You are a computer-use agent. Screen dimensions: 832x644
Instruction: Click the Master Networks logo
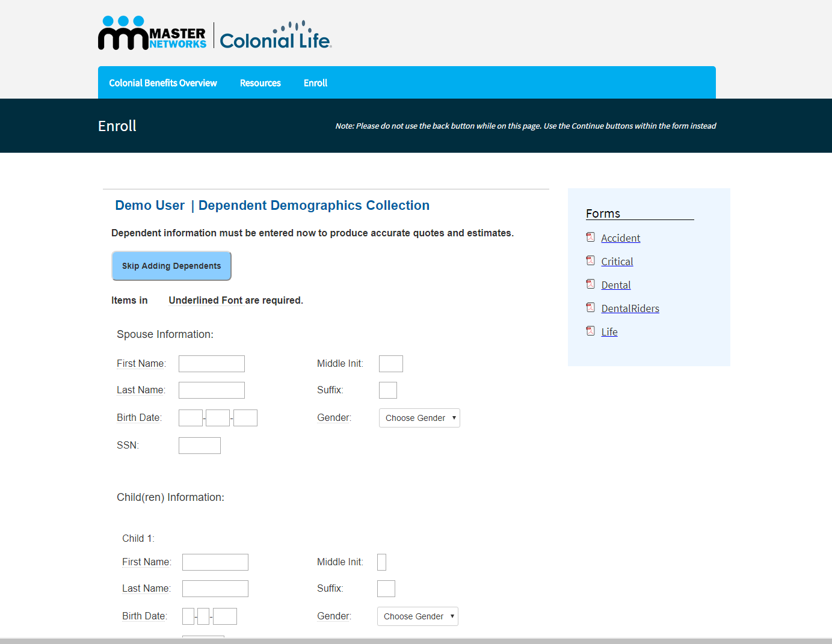point(152,34)
